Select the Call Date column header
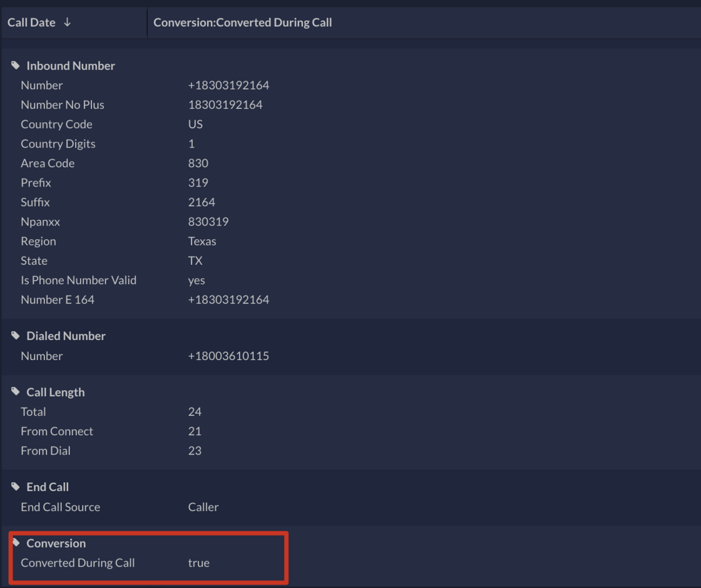The height and width of the screenshot is (588, 701). pyautogui.click(x=31, y=22)
